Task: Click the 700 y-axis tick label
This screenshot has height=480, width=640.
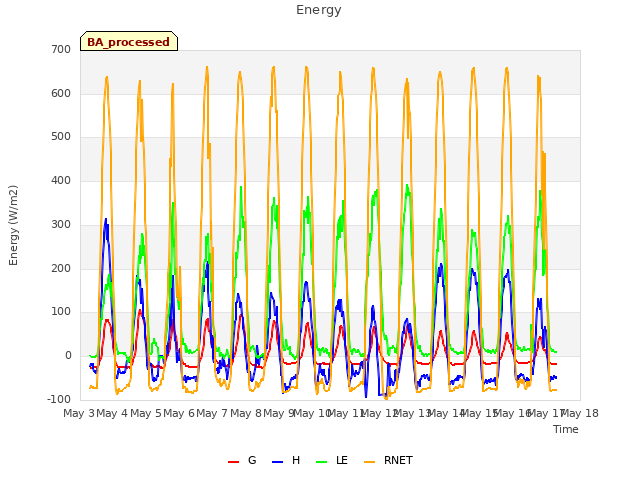Action: click(x=61, y=50)
